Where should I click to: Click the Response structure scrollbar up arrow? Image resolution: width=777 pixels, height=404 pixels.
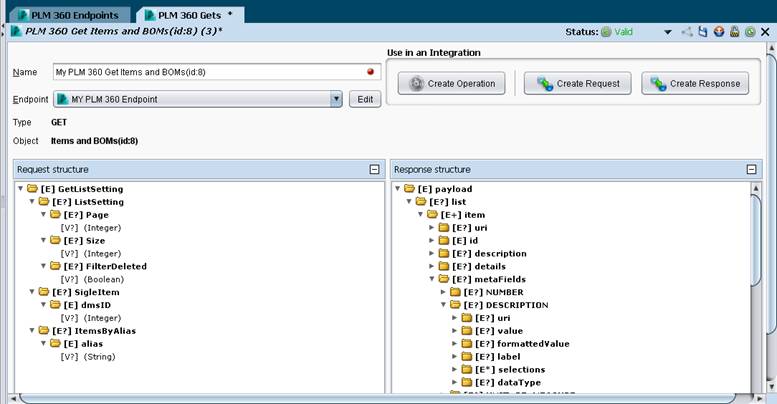pyautogui.click(x=756, y=188)
